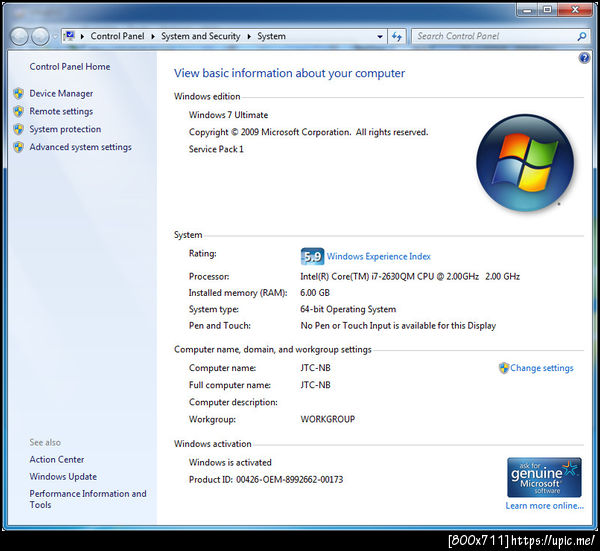This screenshot has height=551, width=600.
Task: Click the shield icon beside Advanced system settings
Action: click(x=18, y=147)
